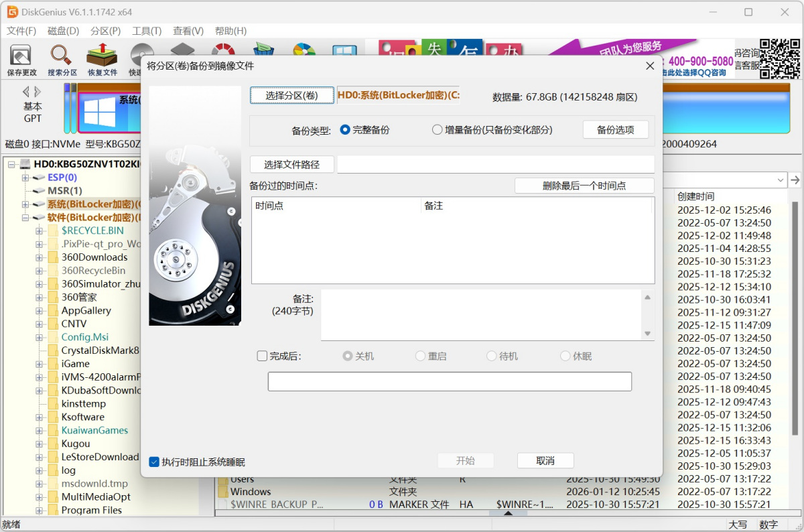Viewport: 804px width, 532px height.
Task: Click the previous disk left arrow icon
Action: [x=26, y=92]
